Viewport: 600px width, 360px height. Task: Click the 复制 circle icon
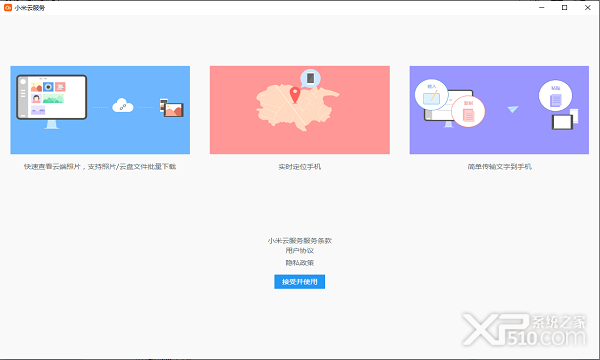click(468, 111)
